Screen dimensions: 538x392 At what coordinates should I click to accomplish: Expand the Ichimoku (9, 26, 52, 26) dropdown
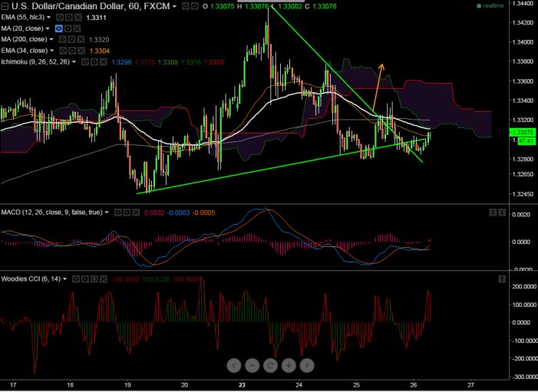[74, 62]
